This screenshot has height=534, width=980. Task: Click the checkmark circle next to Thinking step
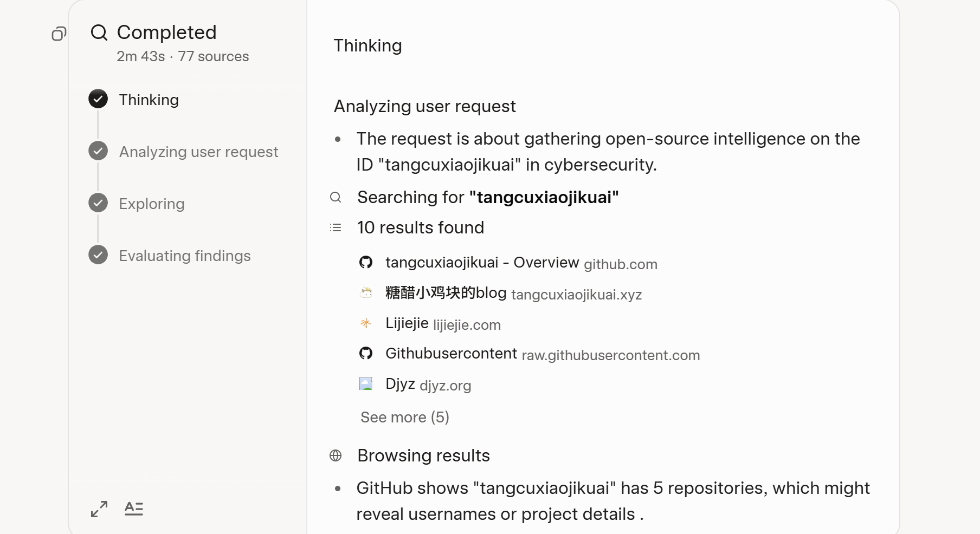(98, 99)
